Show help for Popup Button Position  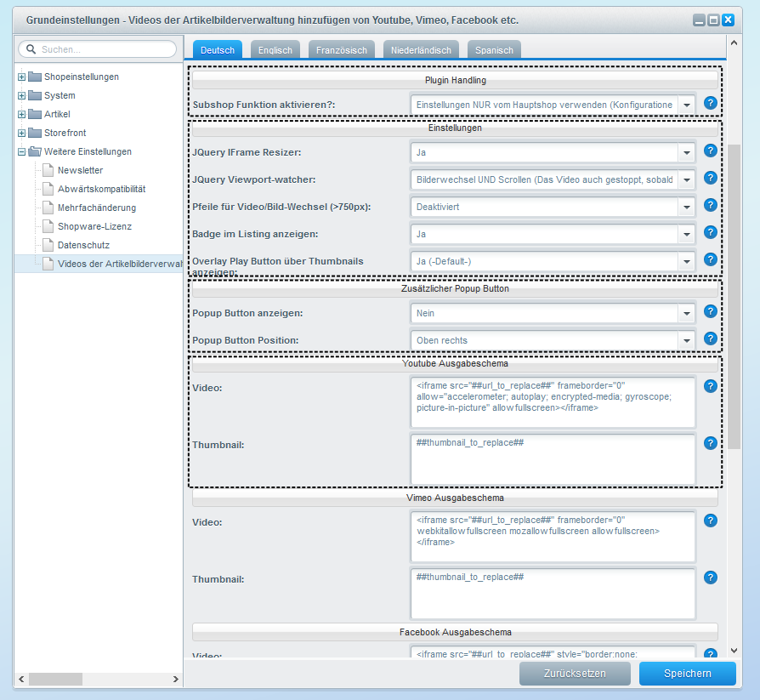click(x=710, y=339)
